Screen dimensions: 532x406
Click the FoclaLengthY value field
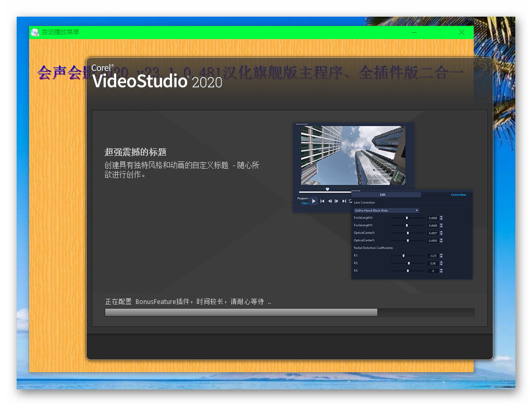(x=433, y=225)
